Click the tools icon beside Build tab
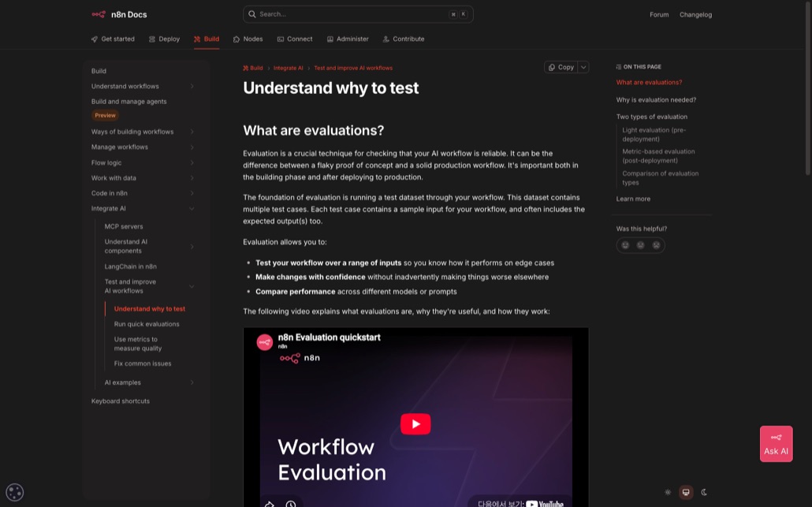812x507 pixels. [x=197, y=39]
